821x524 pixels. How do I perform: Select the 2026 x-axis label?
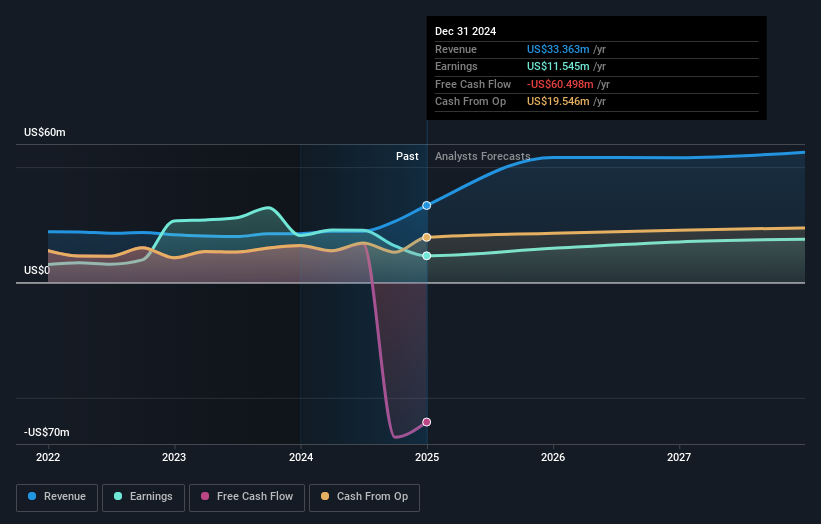click(553, 457)
